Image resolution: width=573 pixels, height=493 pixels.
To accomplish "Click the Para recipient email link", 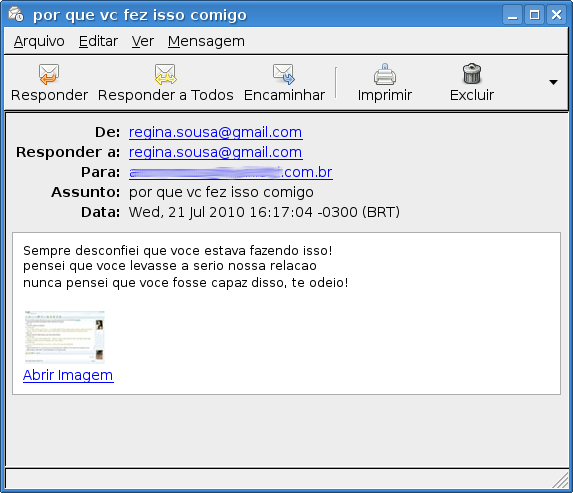I will coord(231,172).
